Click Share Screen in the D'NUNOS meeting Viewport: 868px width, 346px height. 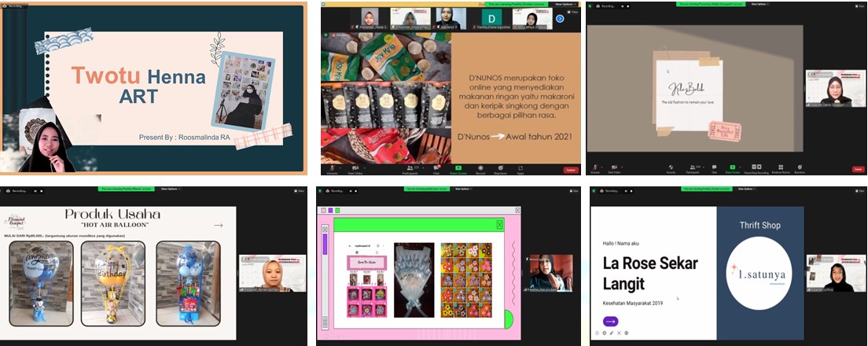pos(457,168)
